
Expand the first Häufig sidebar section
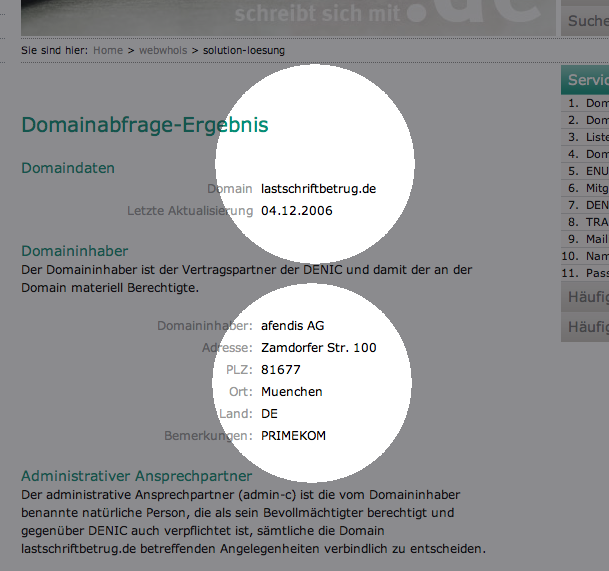tap(585, 297)
